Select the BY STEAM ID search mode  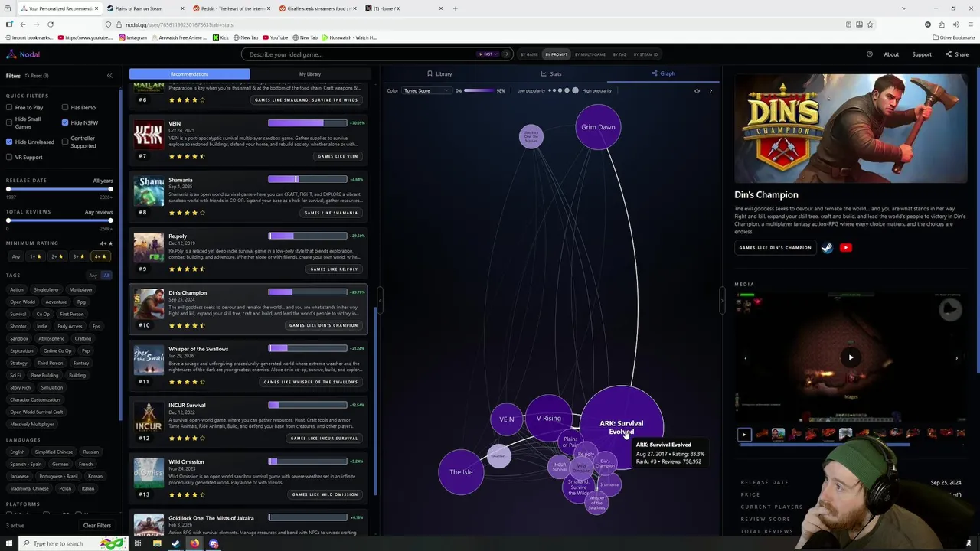click(x=645, y=54)
